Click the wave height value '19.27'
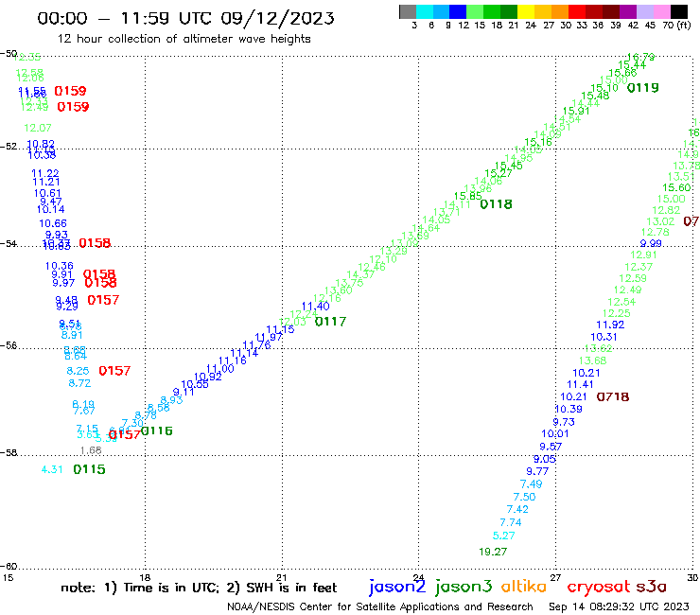This screenshot has width=700, height=615. [493, 552]
